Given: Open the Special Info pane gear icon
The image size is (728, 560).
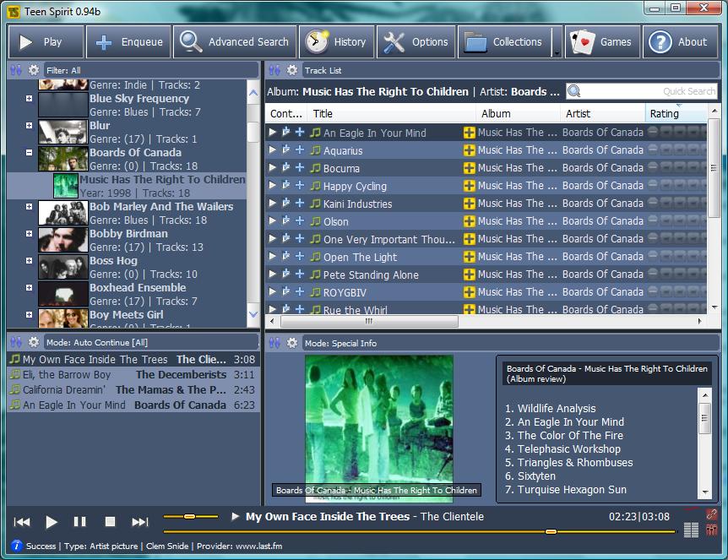Looking at the screenshot, I should pos(291,343).
